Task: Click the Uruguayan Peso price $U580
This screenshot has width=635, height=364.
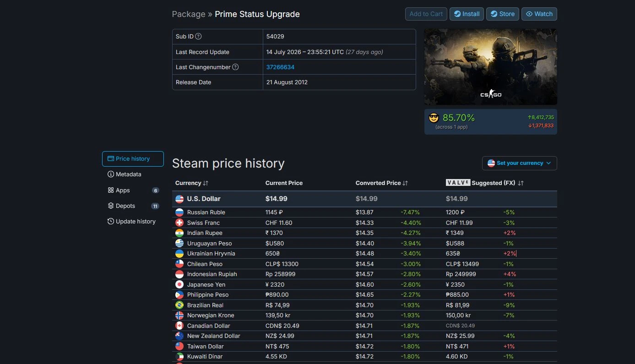Action: (275, 243)
